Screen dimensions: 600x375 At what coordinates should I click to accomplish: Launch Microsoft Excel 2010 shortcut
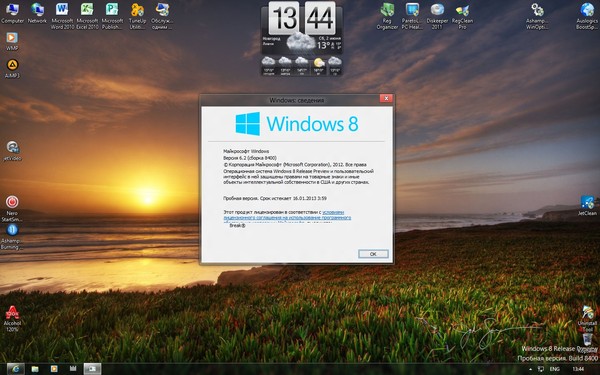coord(87,16)
